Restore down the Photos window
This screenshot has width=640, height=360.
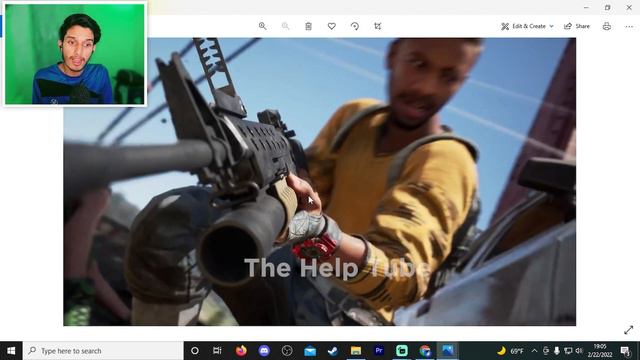point(607,7)
